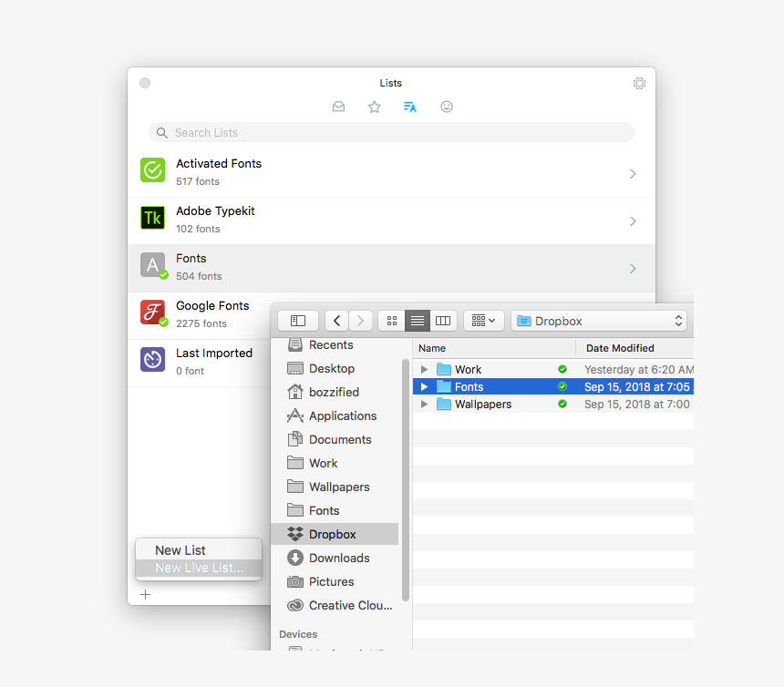The height and width of the screenshot is (687, 784).
Task: Select Fonts folder in the sidebar
Action: pyautogui.click(x=335, y=510)
